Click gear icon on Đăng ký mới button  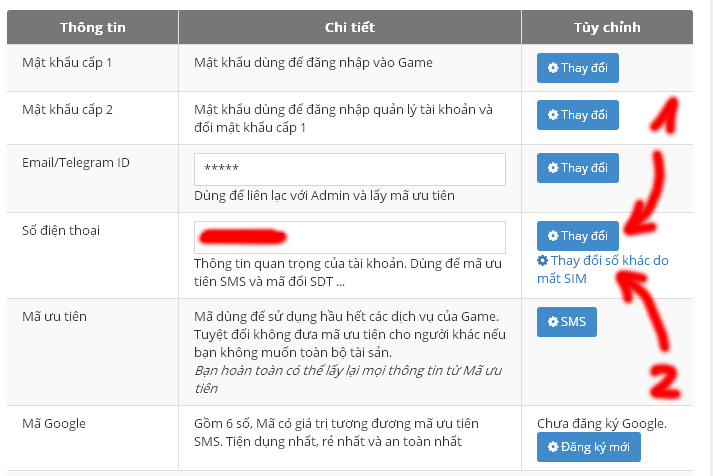pyautogui.click(x=553, y=447)
